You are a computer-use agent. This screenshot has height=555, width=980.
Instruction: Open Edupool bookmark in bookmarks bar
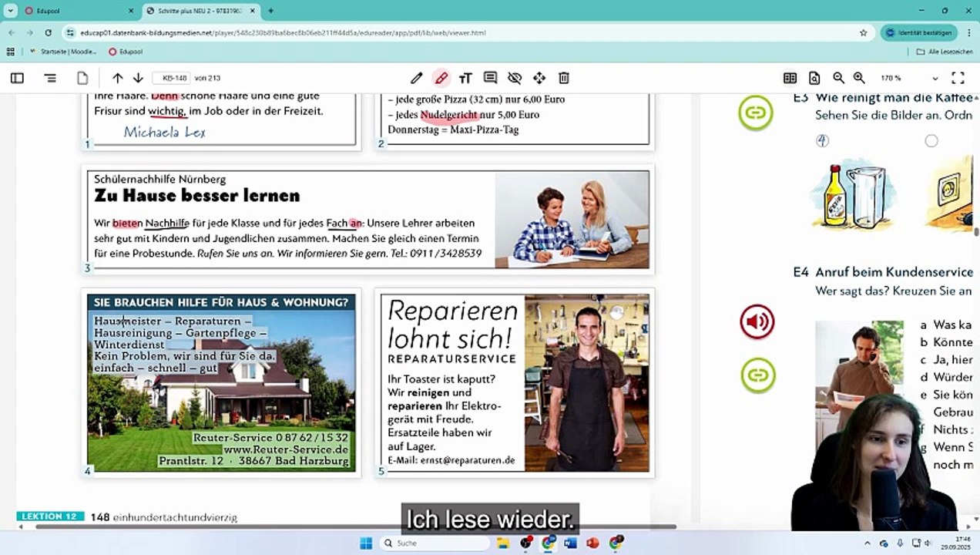(x=126, y=52)
